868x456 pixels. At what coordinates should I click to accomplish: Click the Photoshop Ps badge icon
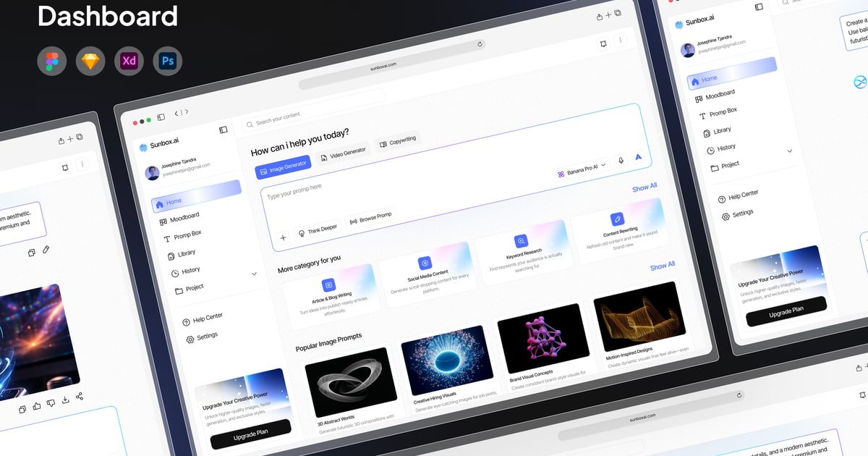(168, 62)
